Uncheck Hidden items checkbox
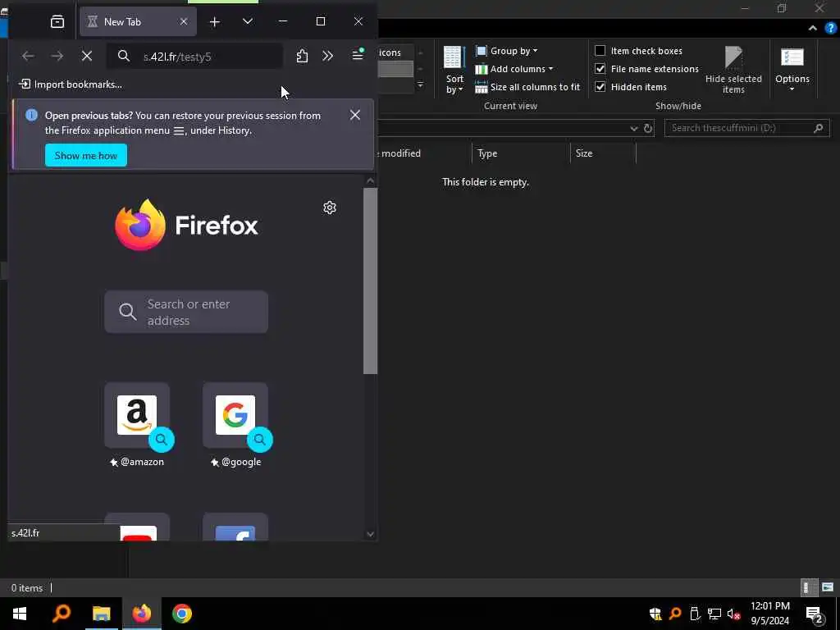 [x=600, y=86]
